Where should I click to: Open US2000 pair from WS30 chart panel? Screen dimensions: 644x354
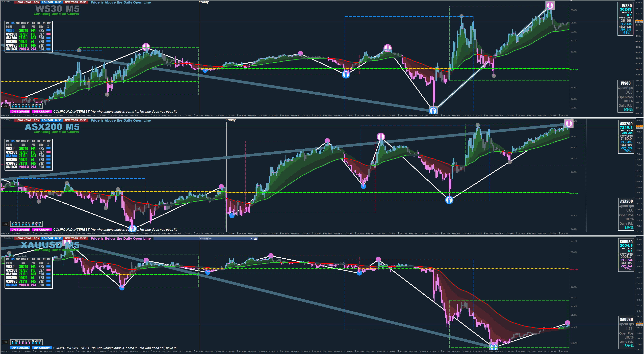pyautogui.click(x=12, y=34)
